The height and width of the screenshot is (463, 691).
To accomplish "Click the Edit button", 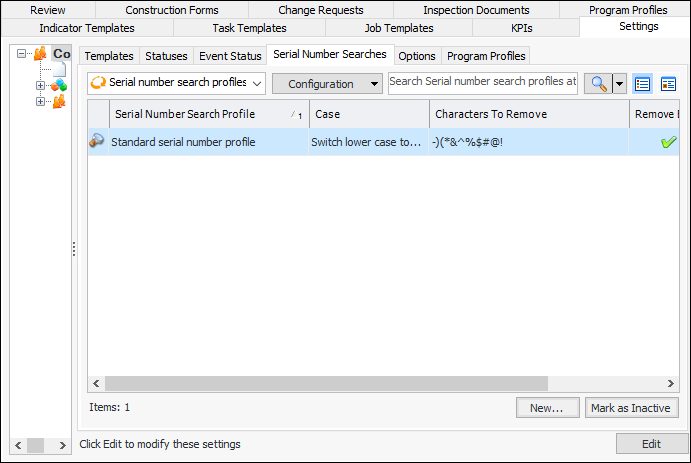I will click(651, 444).
